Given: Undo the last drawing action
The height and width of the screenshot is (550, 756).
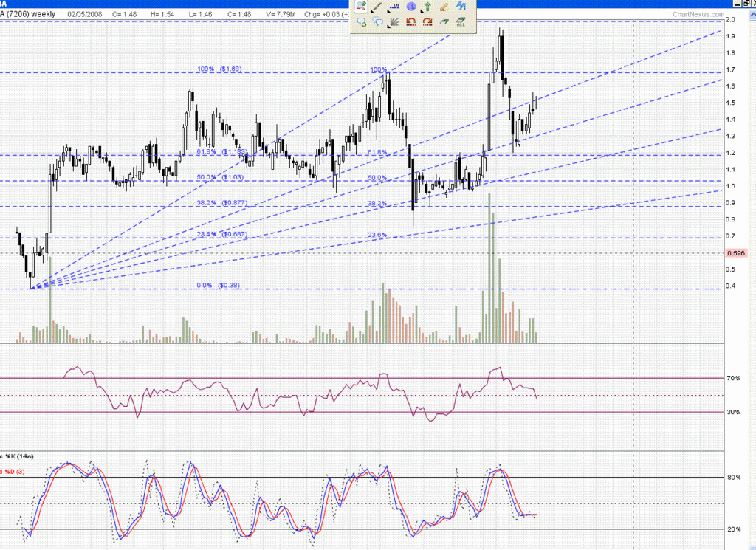Looking at the screenshot, I should (410, 22).
